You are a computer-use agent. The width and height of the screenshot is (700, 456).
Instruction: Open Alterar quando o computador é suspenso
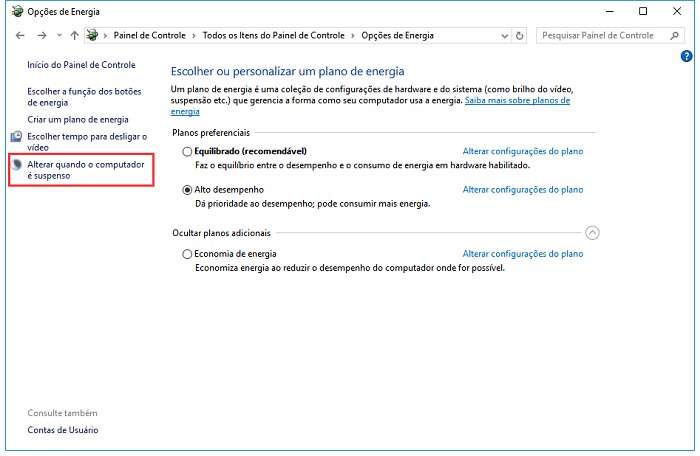pos(86,170)
